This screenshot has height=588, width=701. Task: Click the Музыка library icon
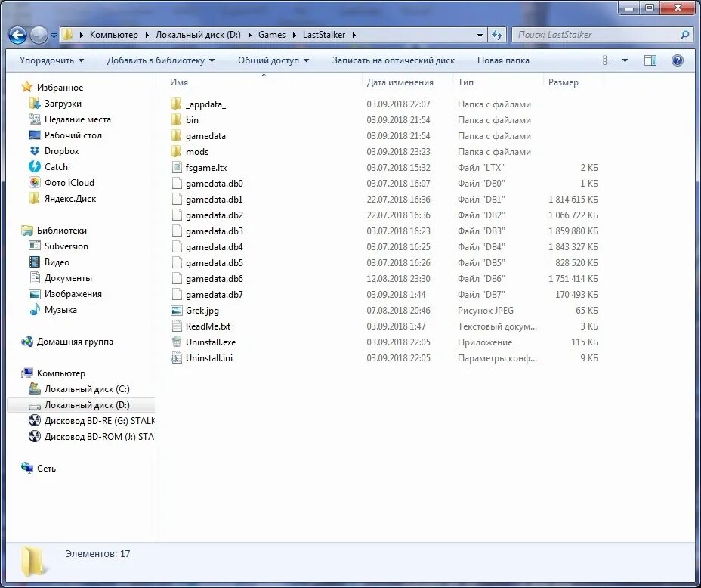[35, 309]
